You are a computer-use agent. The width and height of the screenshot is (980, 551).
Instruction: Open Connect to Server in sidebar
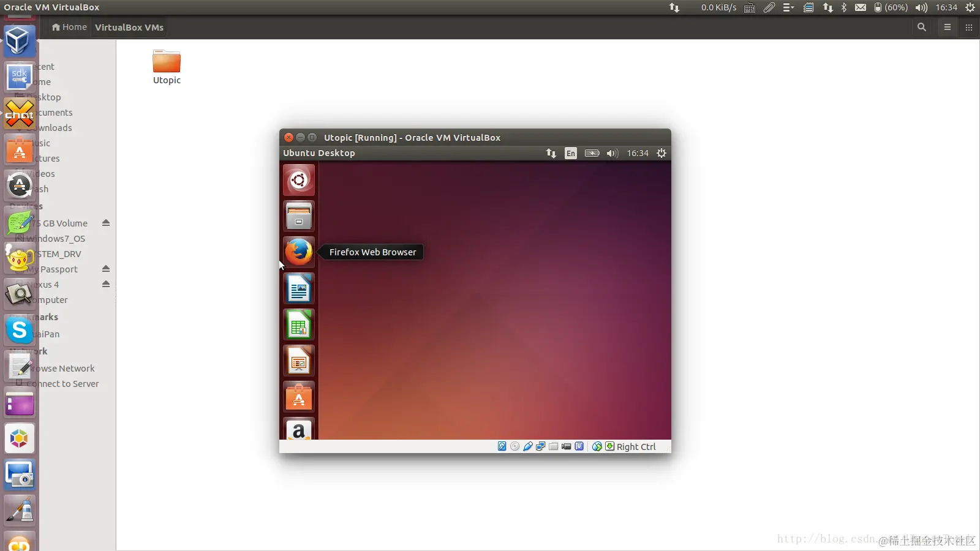point(62,384)
